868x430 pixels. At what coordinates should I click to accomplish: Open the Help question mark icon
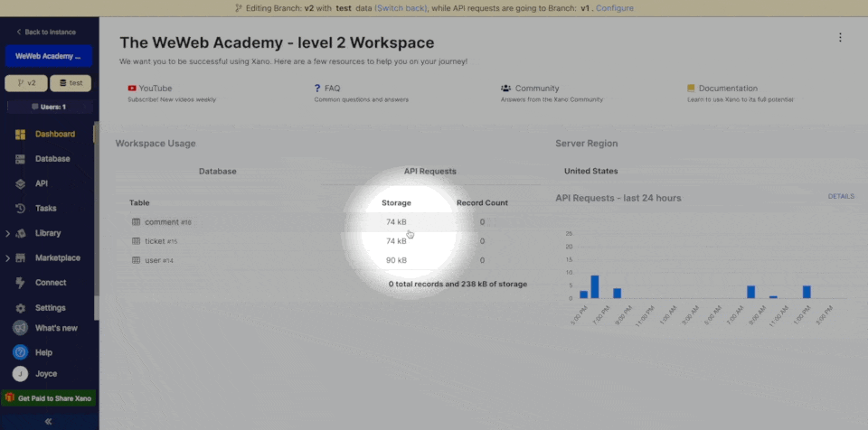pos(20,352)
